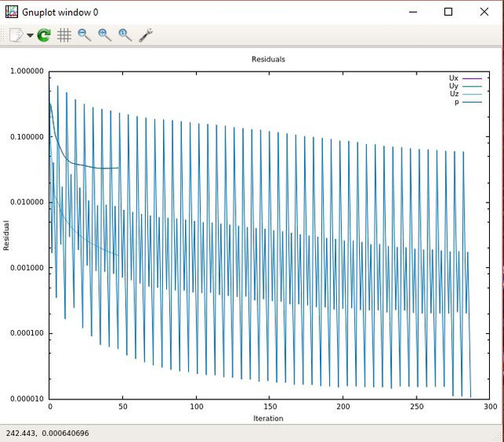This screenshot has height=442, width=504.
Task: Click the Gnuplot application icon in the title bar
Action: coord(12,12)
